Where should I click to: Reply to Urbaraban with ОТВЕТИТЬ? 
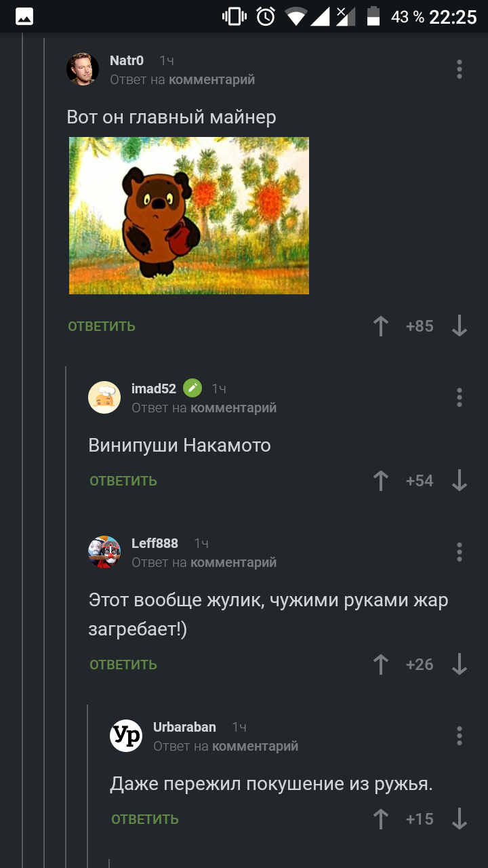point(145,819)
